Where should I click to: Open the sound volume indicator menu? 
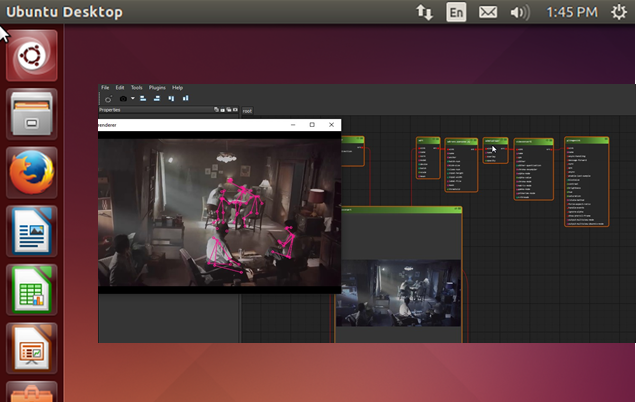[x=519, y=12]
